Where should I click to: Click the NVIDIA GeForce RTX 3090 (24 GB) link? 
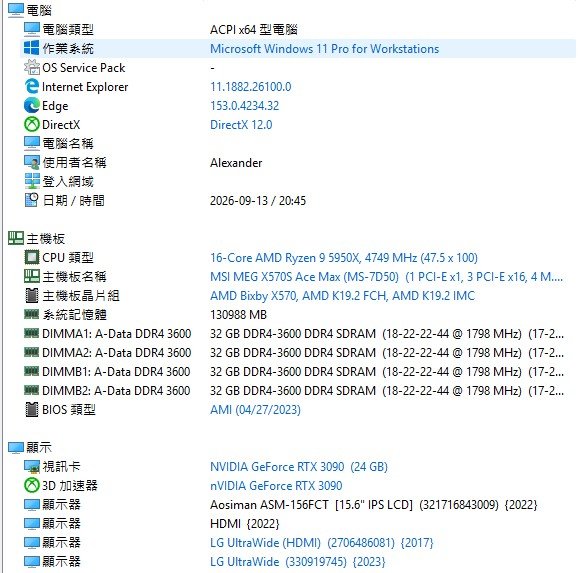click(299, 467)
